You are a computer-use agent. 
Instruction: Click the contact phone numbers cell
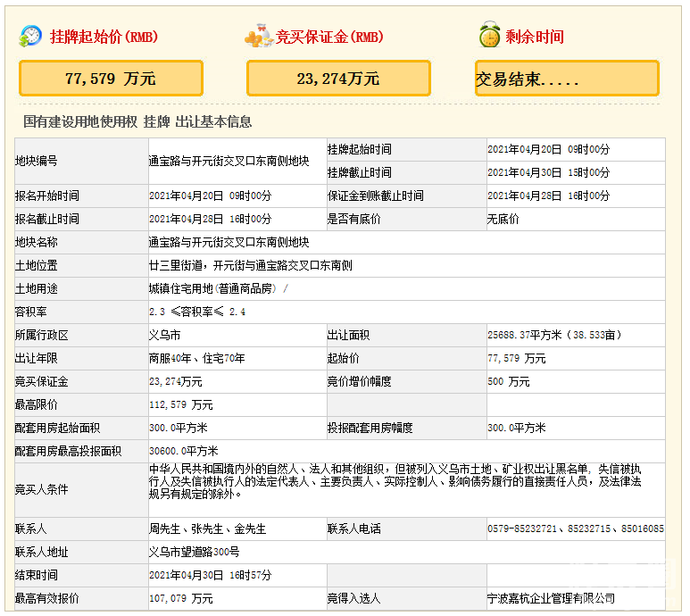point(575,529)
